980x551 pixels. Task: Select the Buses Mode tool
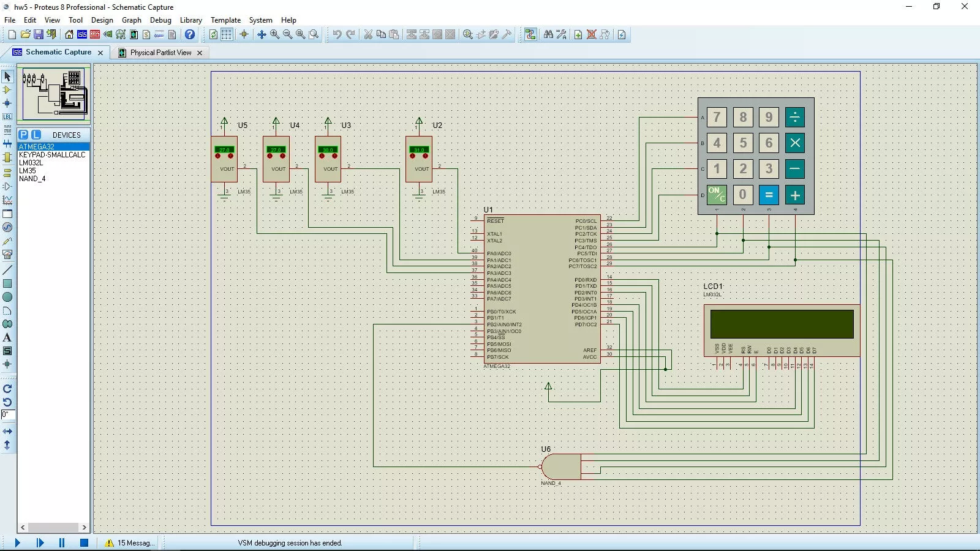click(7, 143)
